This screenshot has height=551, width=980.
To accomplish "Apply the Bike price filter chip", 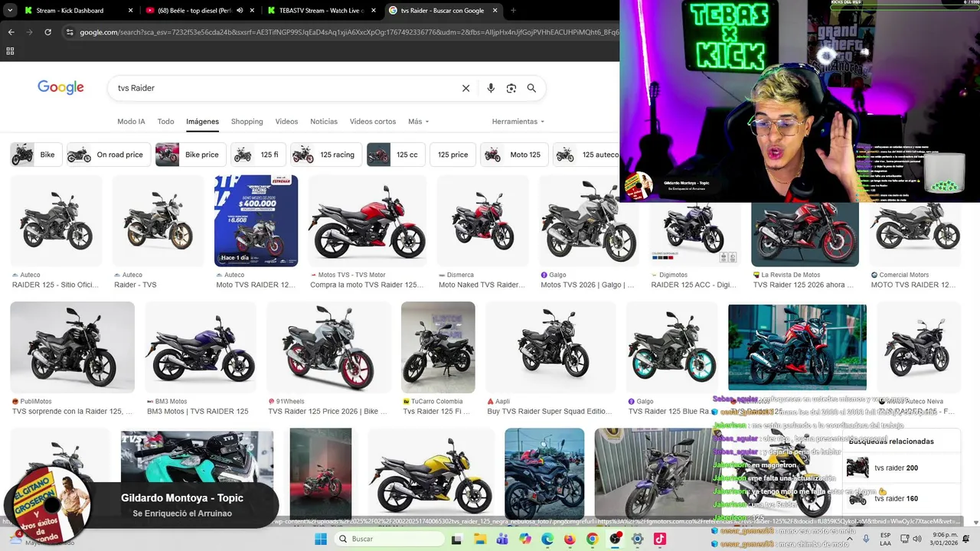I will (191, 155).
